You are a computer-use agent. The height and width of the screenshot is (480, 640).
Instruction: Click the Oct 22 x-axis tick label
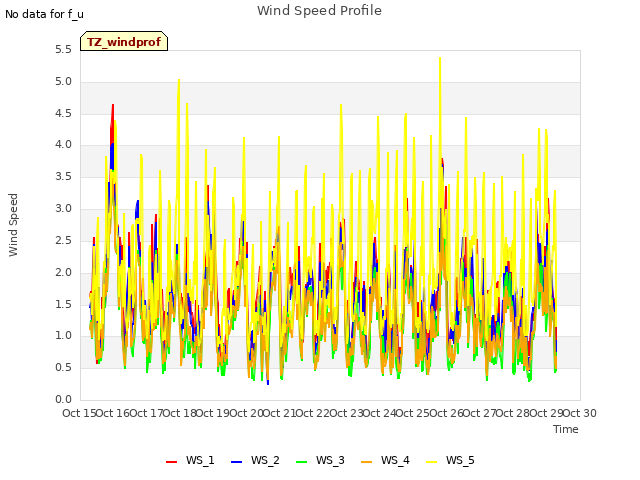point(312,413)
